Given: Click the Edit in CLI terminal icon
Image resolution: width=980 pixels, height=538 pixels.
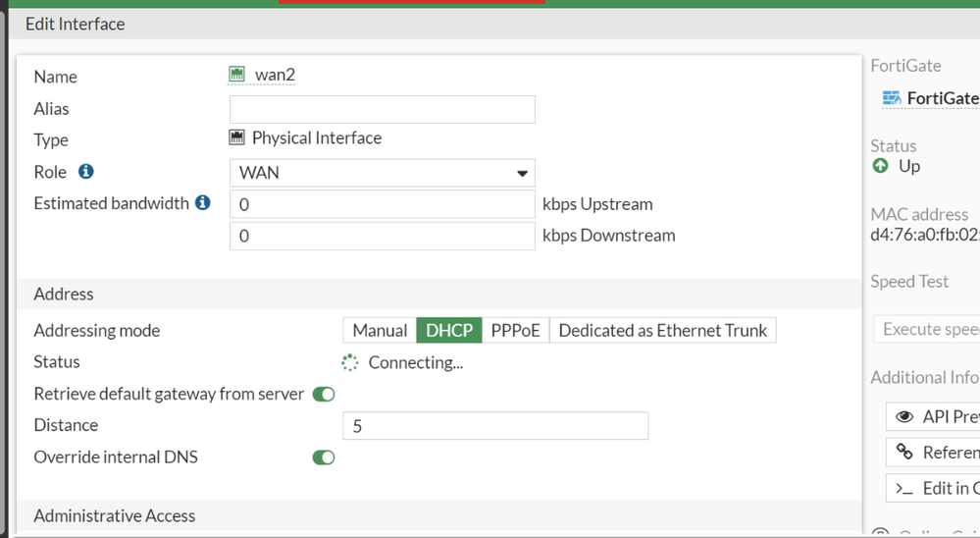Looking at the screenshot, I should coord(905,488).
